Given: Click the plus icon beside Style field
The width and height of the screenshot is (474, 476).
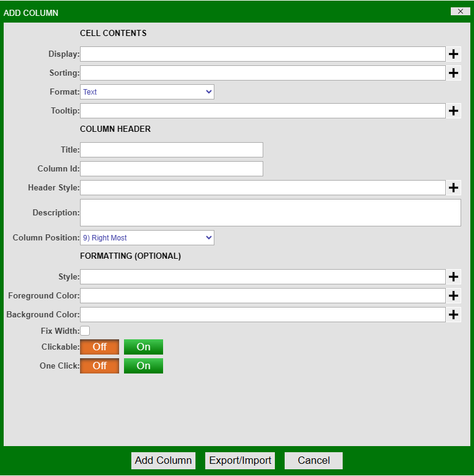Looking at the screenshot, I should point(453,277).
